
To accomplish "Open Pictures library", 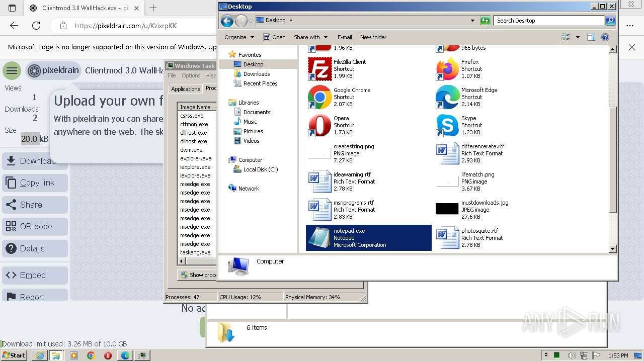I will point(253,131).
